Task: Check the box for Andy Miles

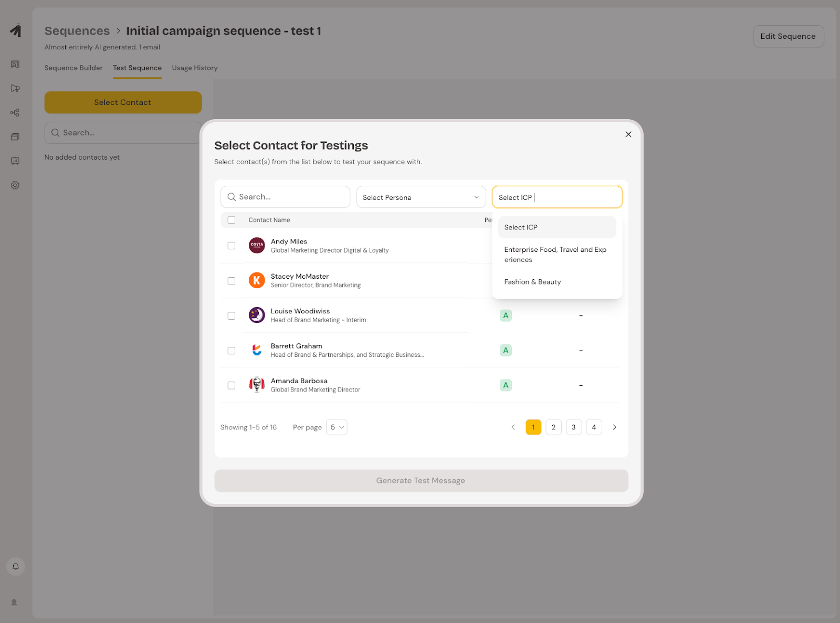Action: point(232,246)
